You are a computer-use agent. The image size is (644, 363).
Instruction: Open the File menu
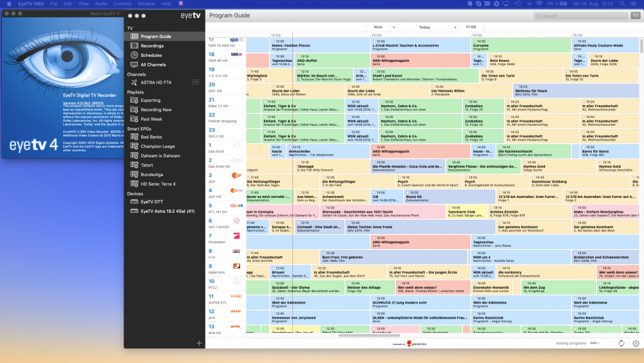(54, 4)
